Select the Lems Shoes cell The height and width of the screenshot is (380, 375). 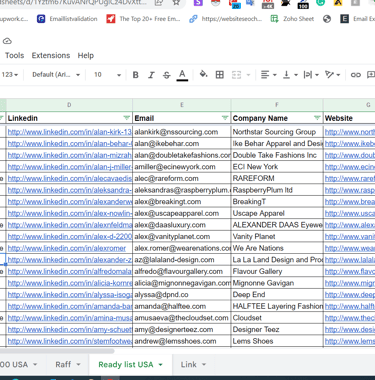tap(277, 341)
